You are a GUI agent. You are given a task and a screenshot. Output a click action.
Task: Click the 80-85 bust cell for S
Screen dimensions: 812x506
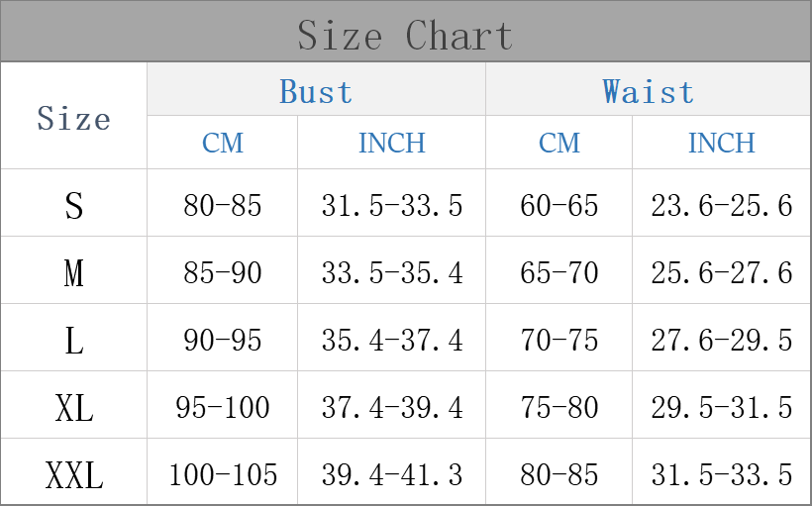(222, 206)
